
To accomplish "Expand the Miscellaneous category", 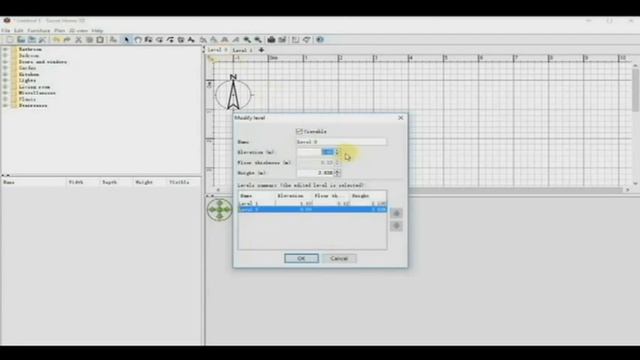I will [6, 93].
